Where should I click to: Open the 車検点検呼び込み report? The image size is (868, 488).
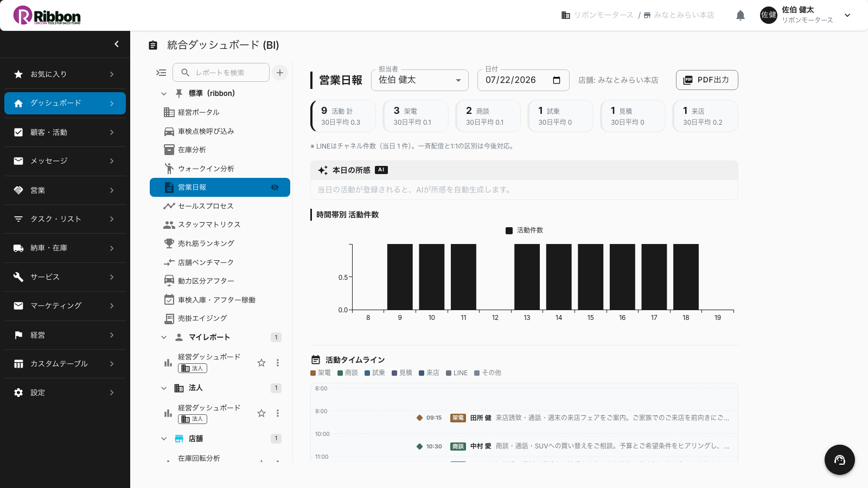[220, 131]
